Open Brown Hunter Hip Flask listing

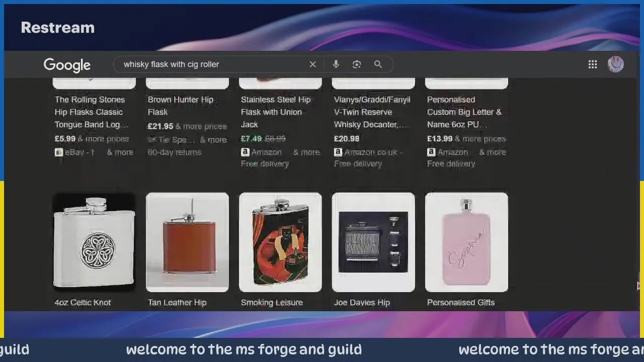(181, 106)
